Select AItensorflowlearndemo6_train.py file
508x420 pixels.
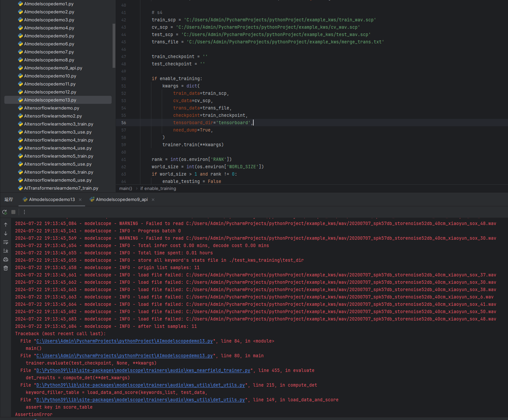pos(58,172)
